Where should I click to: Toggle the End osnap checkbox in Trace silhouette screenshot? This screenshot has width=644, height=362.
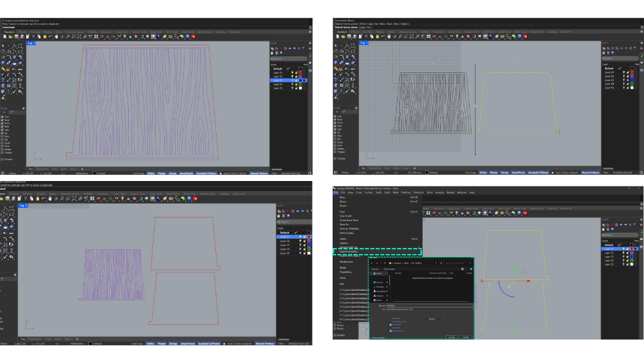(3, 115)
